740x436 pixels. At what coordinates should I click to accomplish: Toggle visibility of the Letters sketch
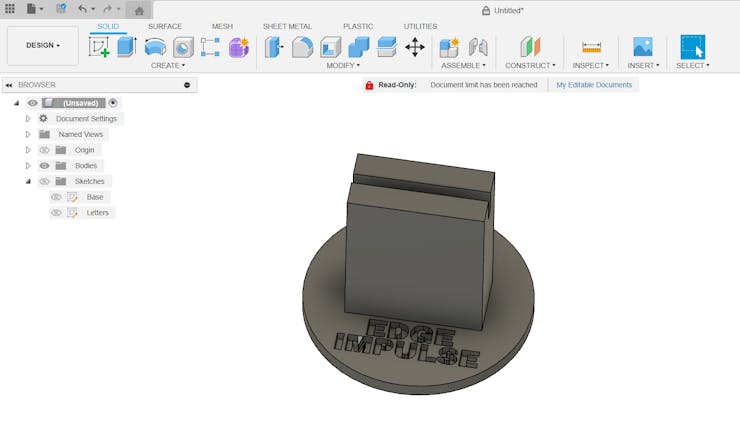point(57,213)
